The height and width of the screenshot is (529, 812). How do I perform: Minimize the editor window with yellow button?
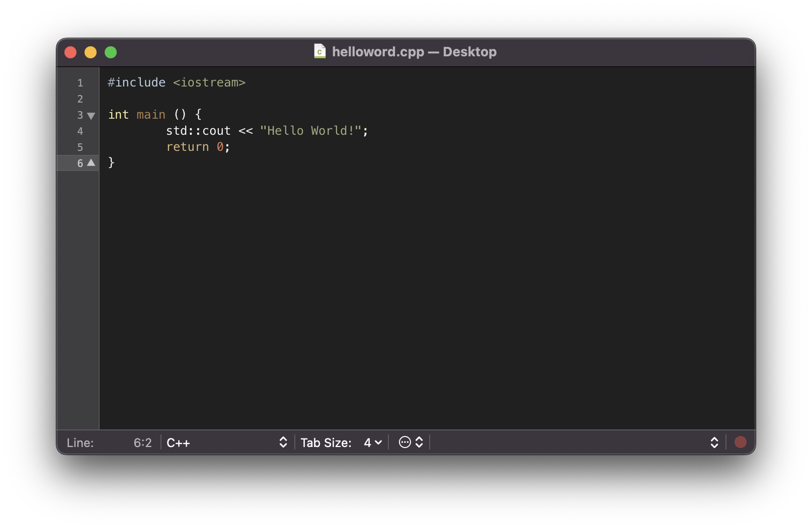91,52
